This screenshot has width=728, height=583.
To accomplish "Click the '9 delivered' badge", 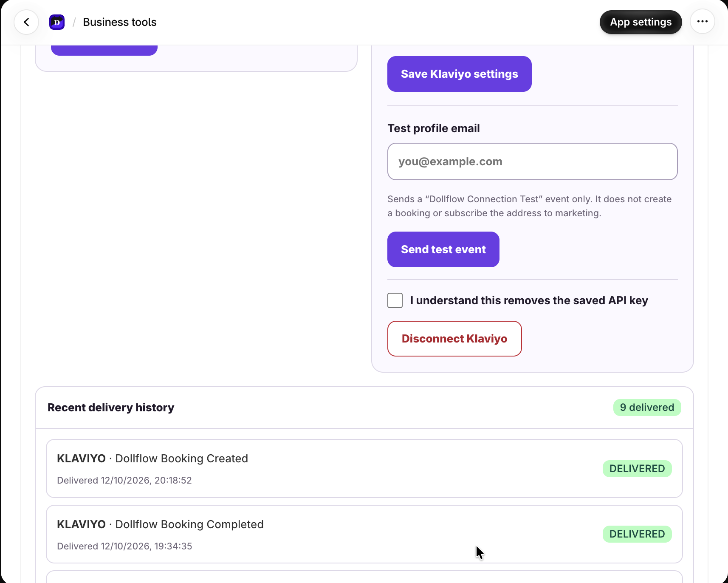I will 647,408.
